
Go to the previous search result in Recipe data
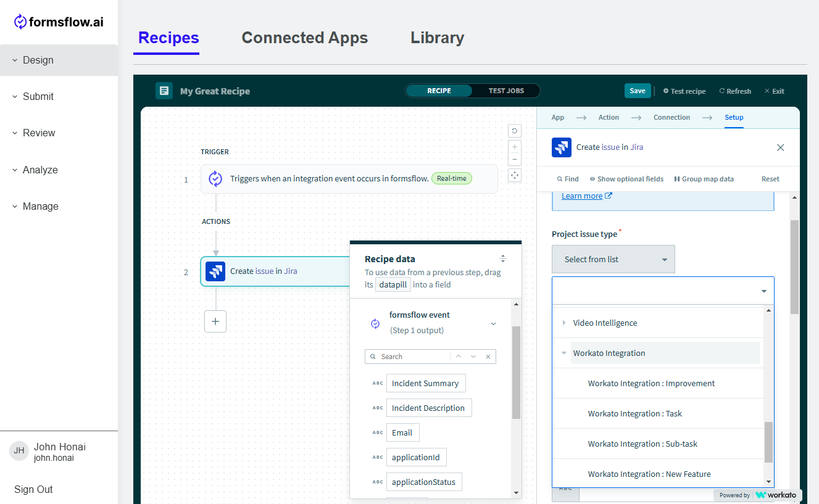459,357
